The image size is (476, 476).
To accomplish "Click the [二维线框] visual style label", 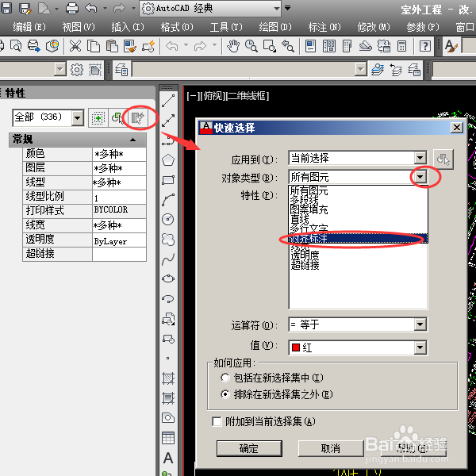I will [248, 96].
